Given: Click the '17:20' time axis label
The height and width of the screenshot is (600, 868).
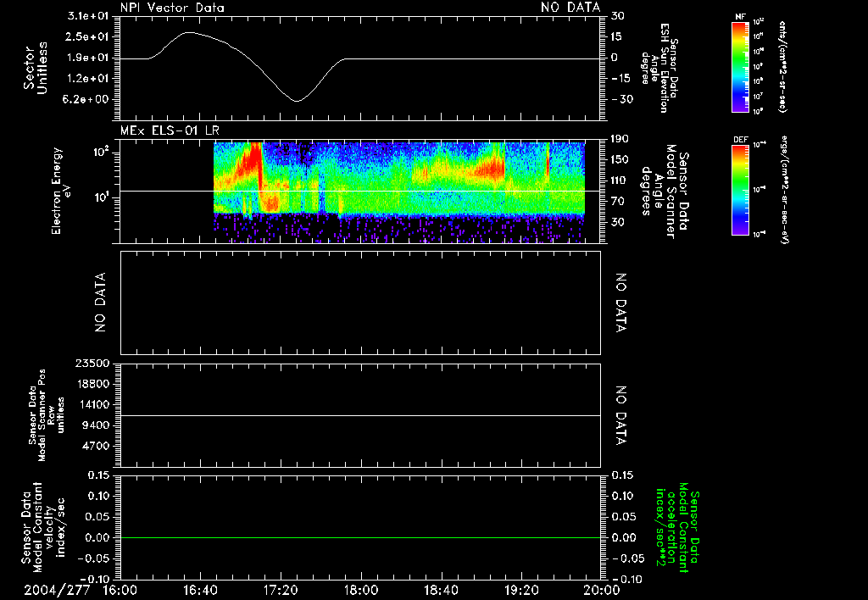Looking at the screenshot, I should pos(281,590).
